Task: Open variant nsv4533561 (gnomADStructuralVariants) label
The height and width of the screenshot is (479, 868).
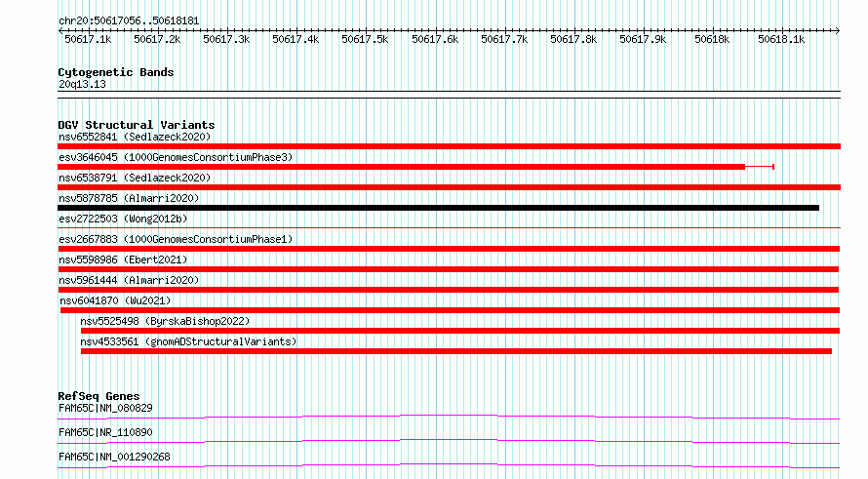Action: click(x=188, y=341)
